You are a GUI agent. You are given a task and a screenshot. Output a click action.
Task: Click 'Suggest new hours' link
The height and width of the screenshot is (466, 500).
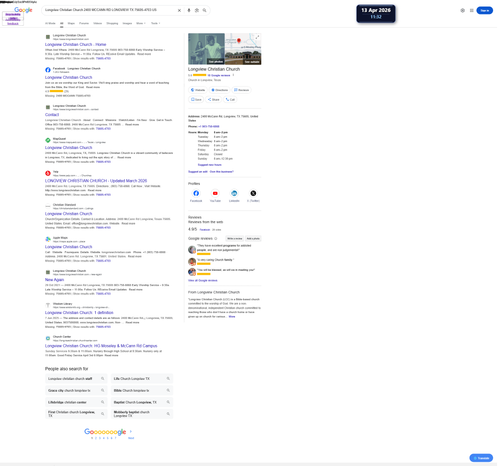210,165
